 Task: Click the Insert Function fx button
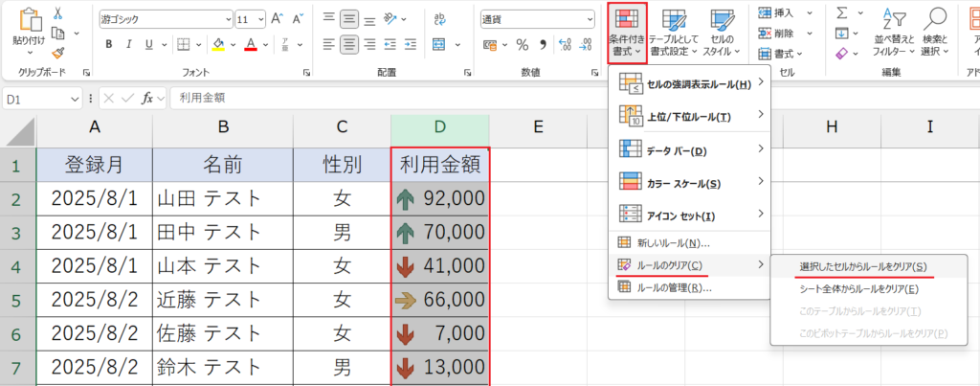[x=147, y=99]
